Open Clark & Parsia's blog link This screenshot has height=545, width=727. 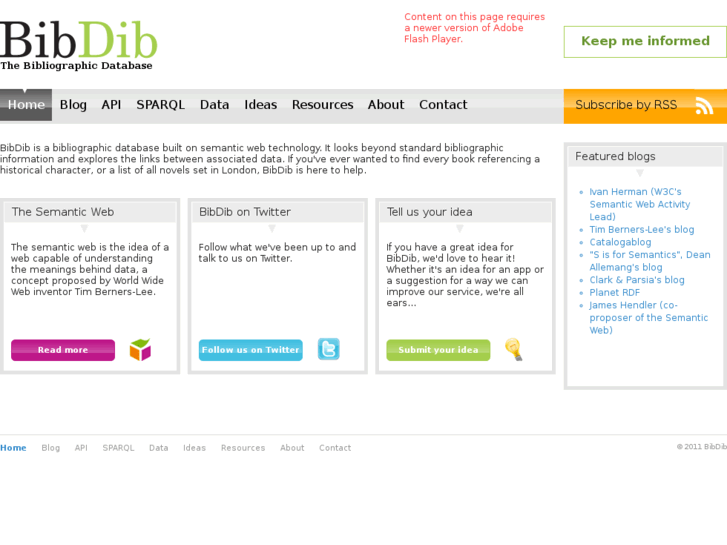coord(637,280)
